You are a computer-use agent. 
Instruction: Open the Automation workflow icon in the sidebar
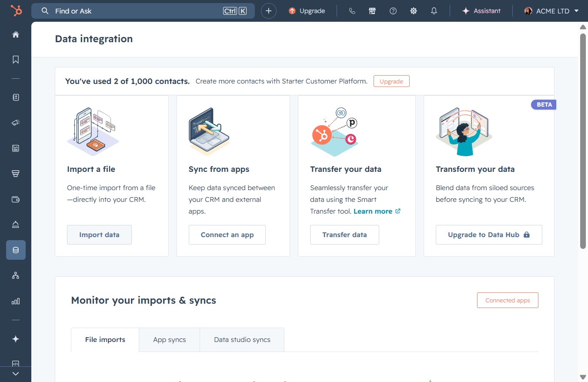(16, 275)
